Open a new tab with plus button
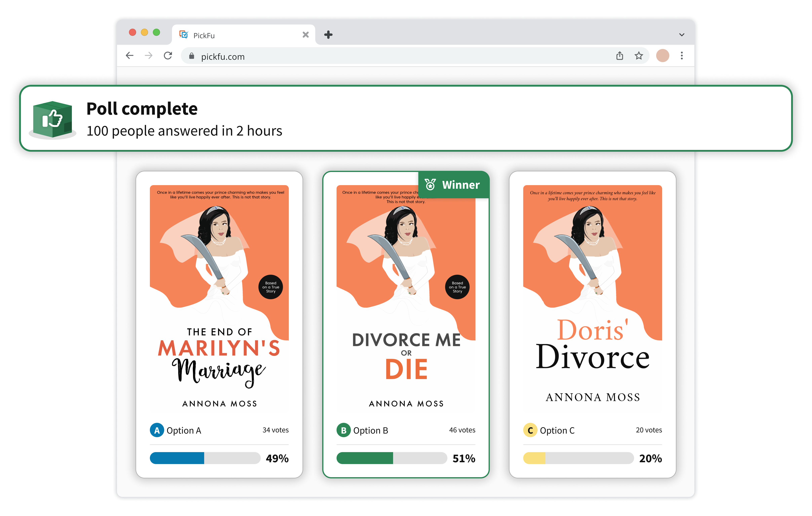Screen dimensions: 812x516 click(328, 35)
